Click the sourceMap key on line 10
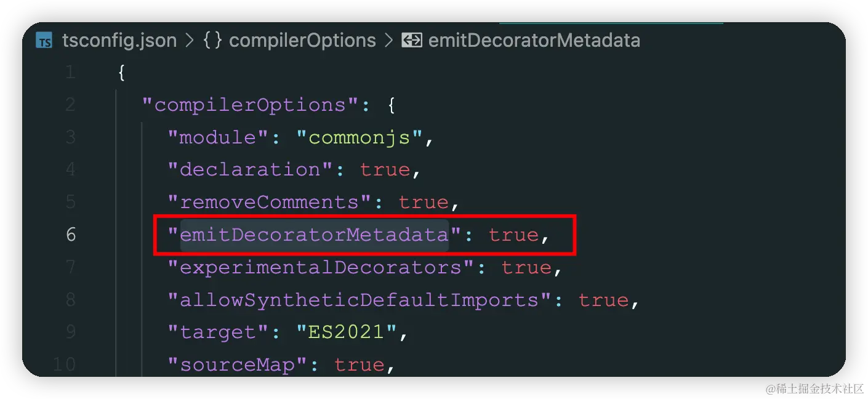This screenshot has height=399, width=868. (238, 365)
